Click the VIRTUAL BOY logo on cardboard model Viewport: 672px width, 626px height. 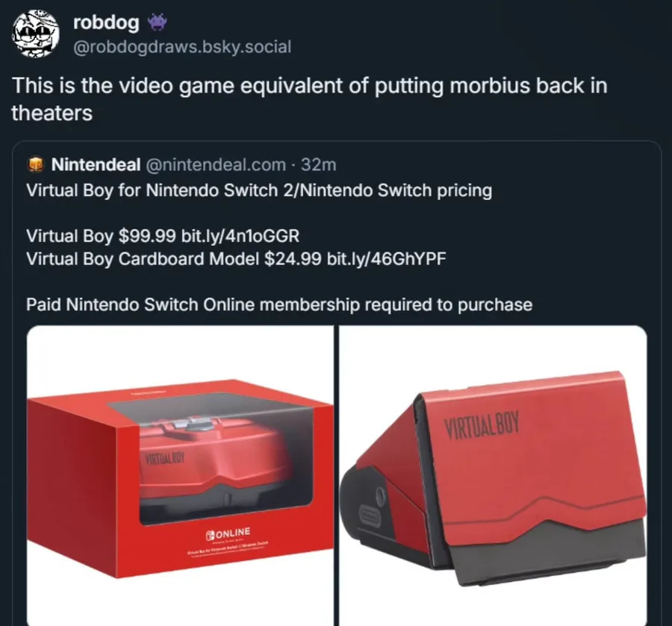482,425
